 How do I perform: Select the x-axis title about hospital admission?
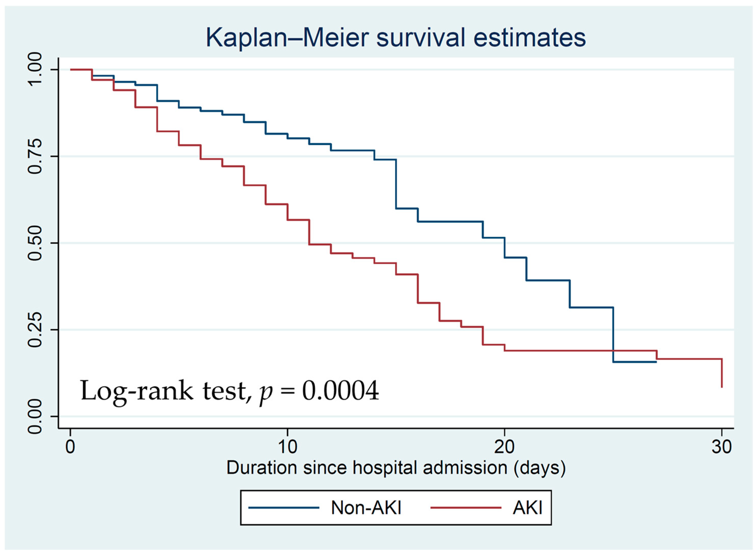pos(396,468)
